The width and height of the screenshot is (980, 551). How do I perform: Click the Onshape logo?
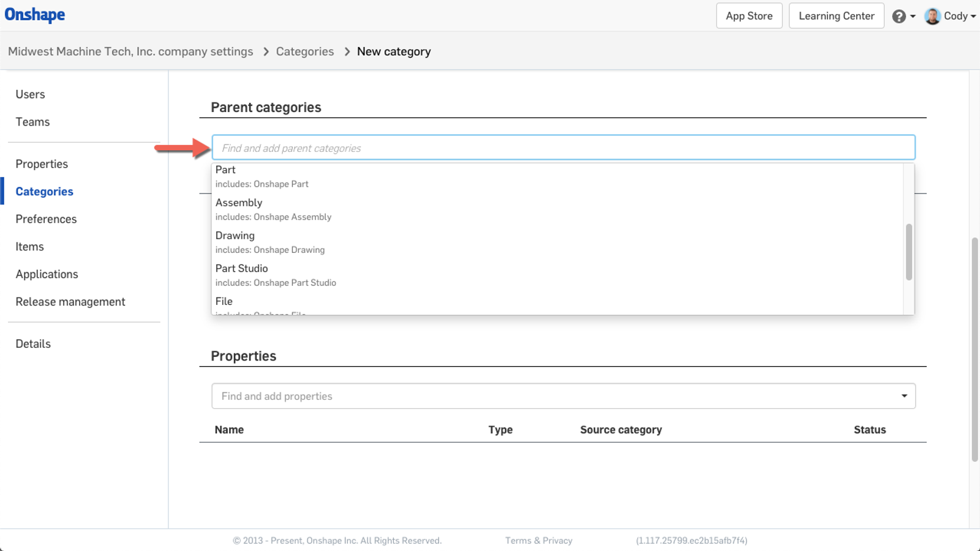click(x=35, y=15)
